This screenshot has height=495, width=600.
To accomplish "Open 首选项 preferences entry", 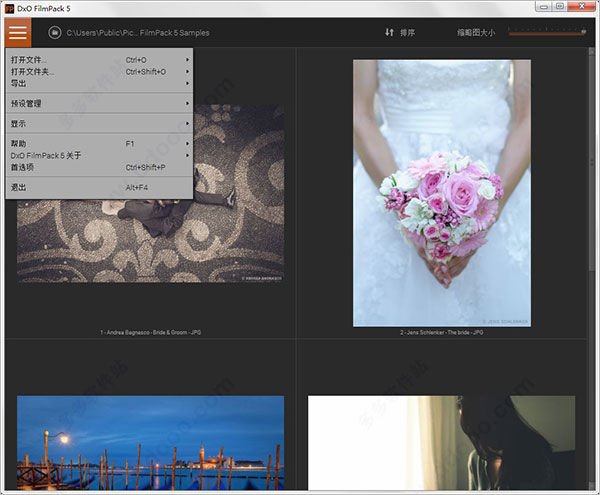I will coord(23,167).
